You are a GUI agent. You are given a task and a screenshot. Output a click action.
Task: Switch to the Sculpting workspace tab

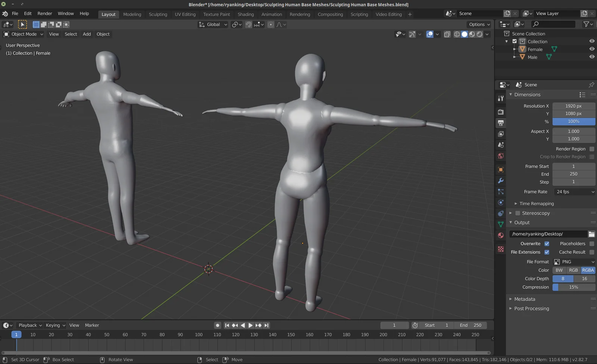point(158,14)
